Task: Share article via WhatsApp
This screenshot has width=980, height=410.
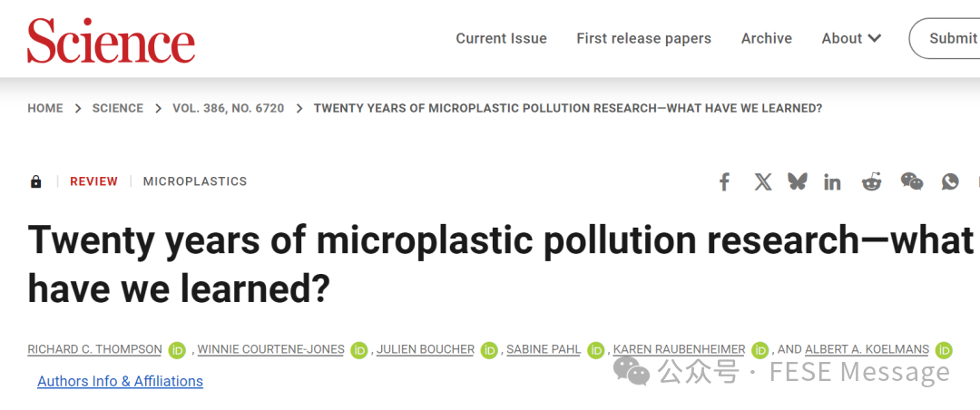Action: [949, 181]
